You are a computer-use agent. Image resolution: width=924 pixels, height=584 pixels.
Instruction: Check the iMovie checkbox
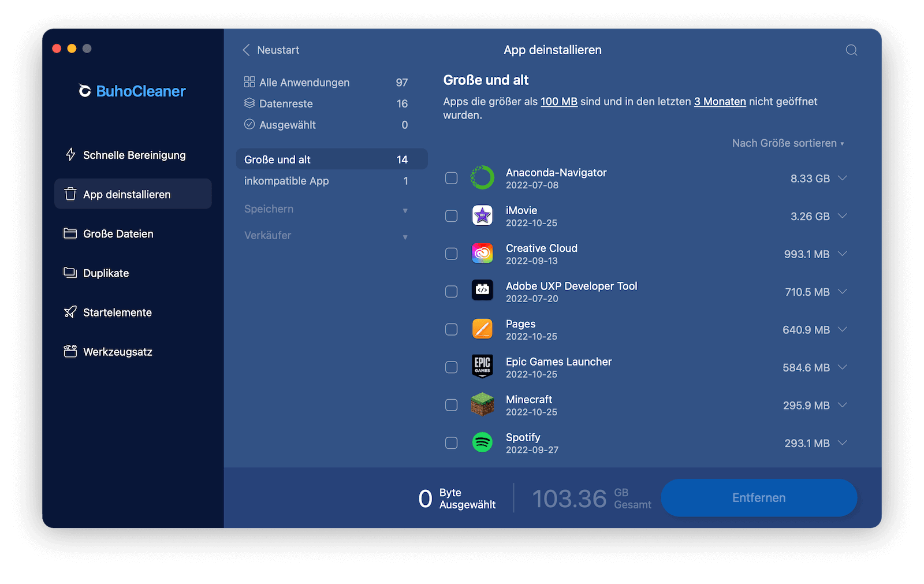click(452, 216)
